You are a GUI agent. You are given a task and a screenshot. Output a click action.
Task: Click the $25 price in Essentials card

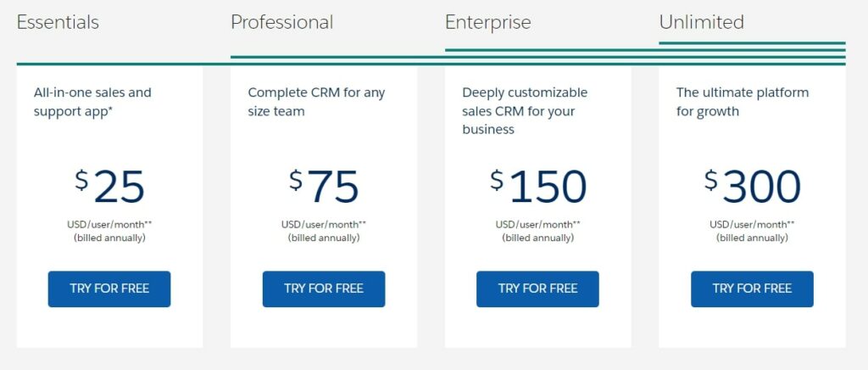109,186
